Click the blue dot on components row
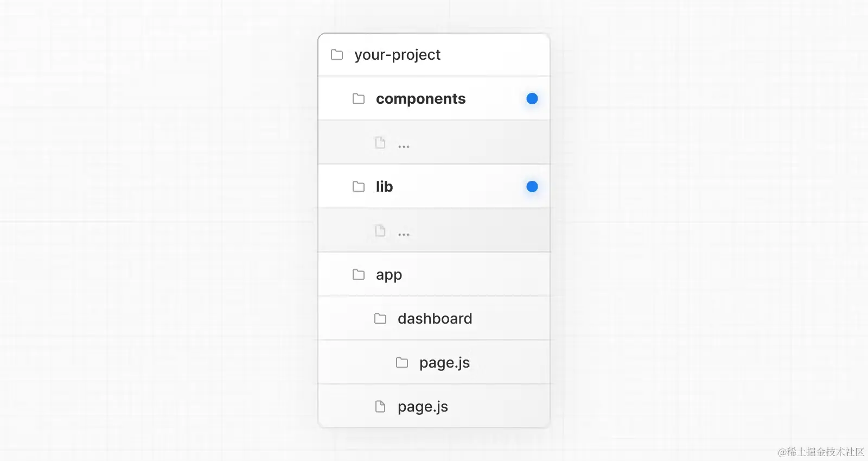 532,99
